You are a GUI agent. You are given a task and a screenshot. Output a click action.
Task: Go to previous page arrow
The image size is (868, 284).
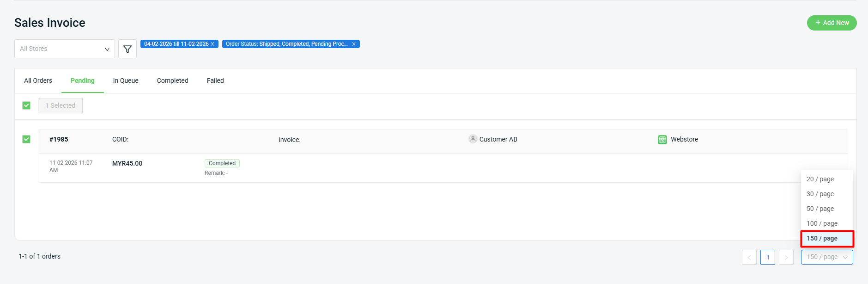[749, 257]
